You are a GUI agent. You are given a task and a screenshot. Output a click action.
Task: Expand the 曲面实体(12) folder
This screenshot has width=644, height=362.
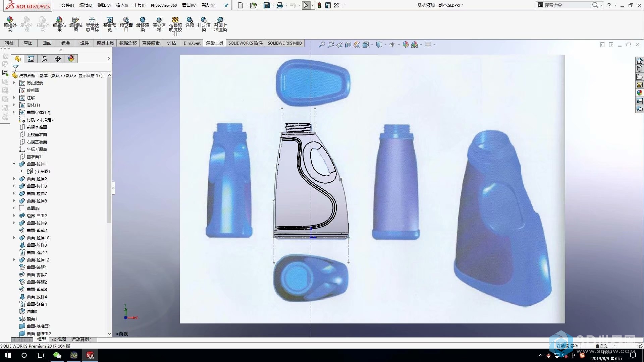tap(14, 112)
